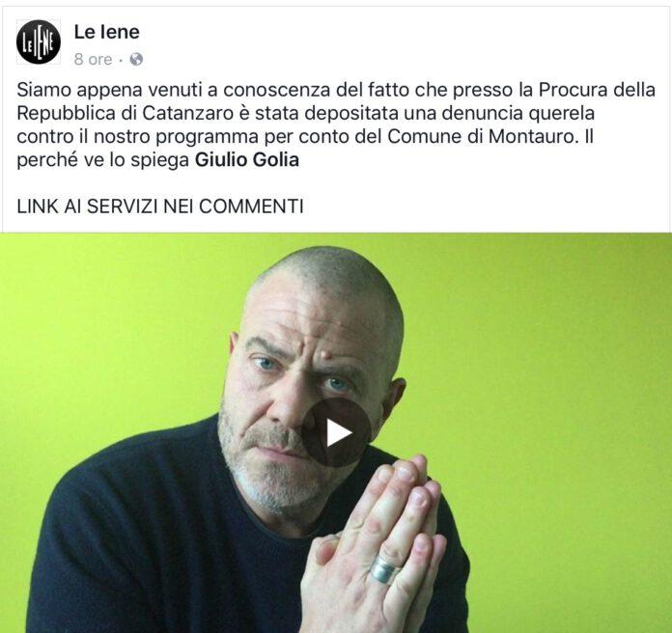
Task: Click 'perché ve lo spiega' text
Action: [103, 160]
